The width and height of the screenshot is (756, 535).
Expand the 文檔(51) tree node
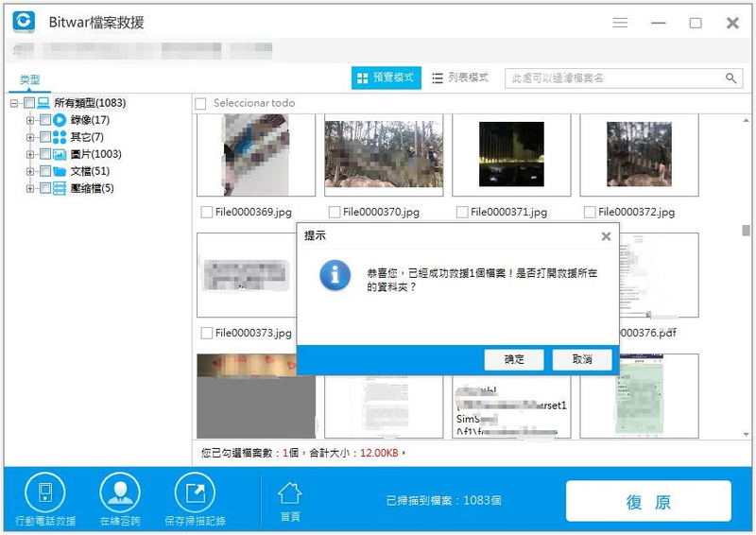click(30, 172)
